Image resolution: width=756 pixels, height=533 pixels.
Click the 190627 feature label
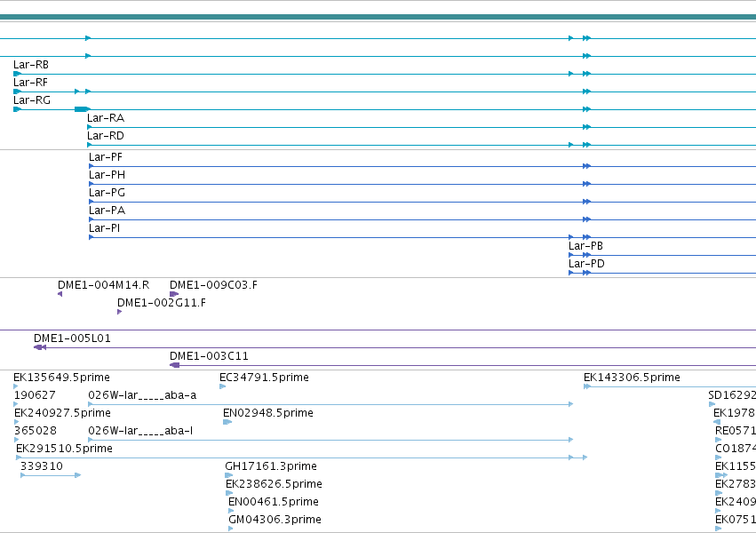(x=35, y=395)
